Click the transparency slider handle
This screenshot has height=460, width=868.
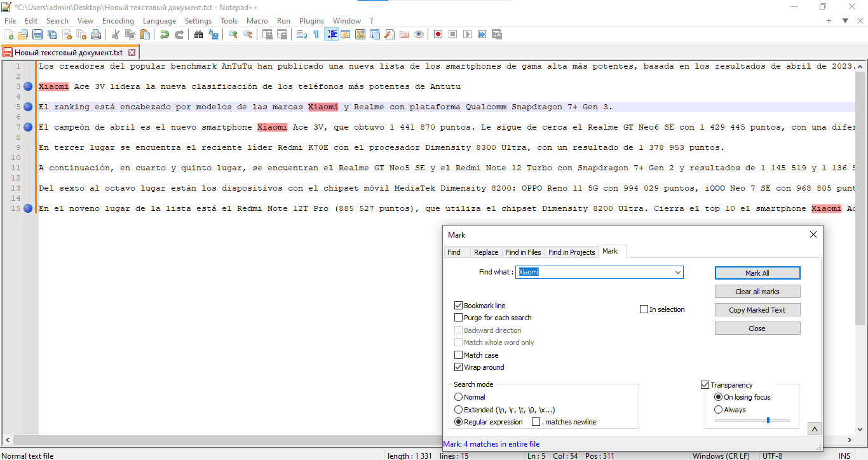tap(768, 420)
